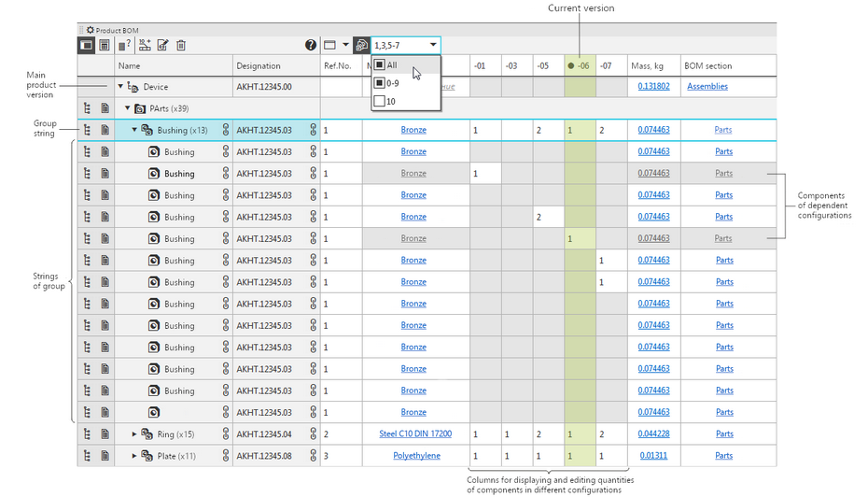
Task: Click the structure icon on Ring (x15) row
Action: (x=87, y=433)
